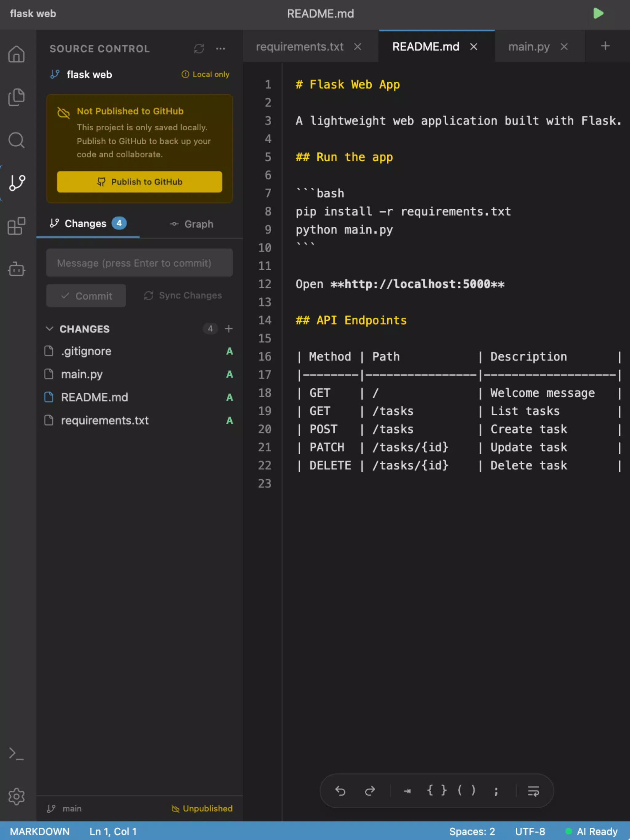This screenshot has height=840, width=630.
Task: Select requirements.txt in the changes list
Action: tap(139, 420)
